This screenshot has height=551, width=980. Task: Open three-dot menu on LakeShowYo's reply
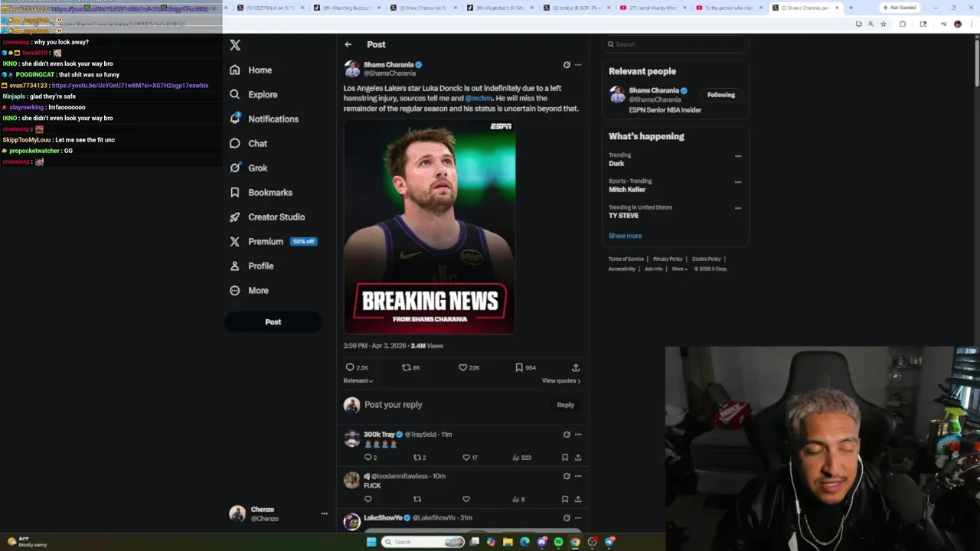(x=578, y=518)
